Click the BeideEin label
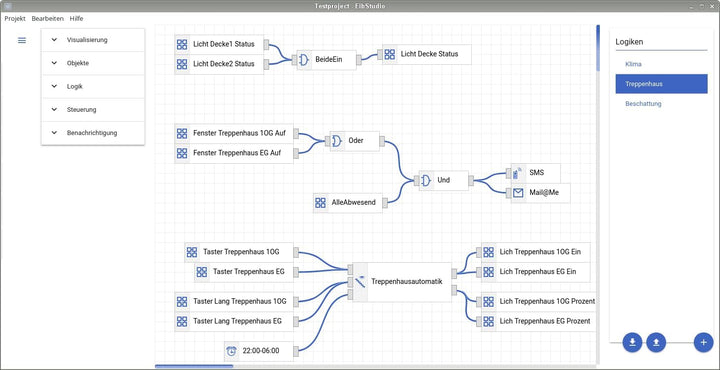Image resolution: width=720 pixels, height=370 pixels. (328, 59)
